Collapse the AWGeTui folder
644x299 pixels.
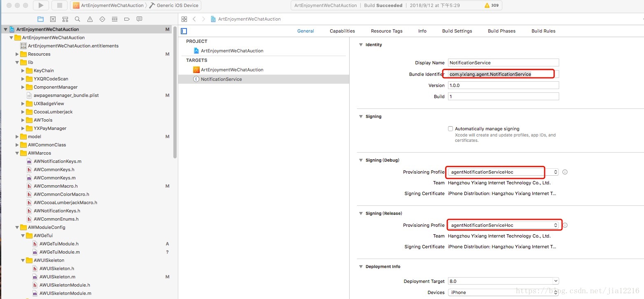point(23,235)
